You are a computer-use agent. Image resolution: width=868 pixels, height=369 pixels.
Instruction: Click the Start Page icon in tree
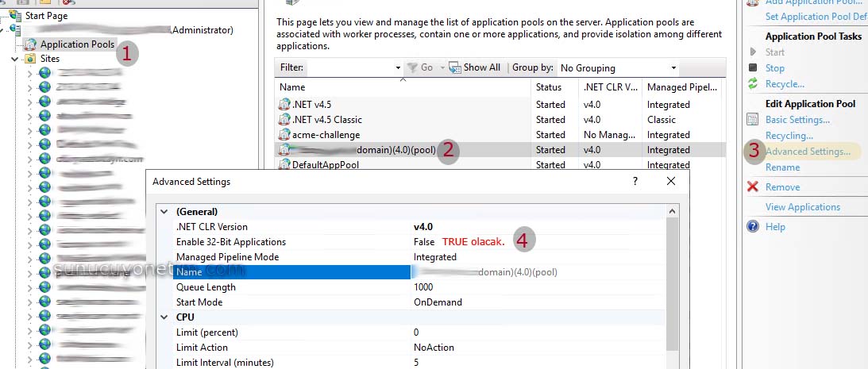15,15
